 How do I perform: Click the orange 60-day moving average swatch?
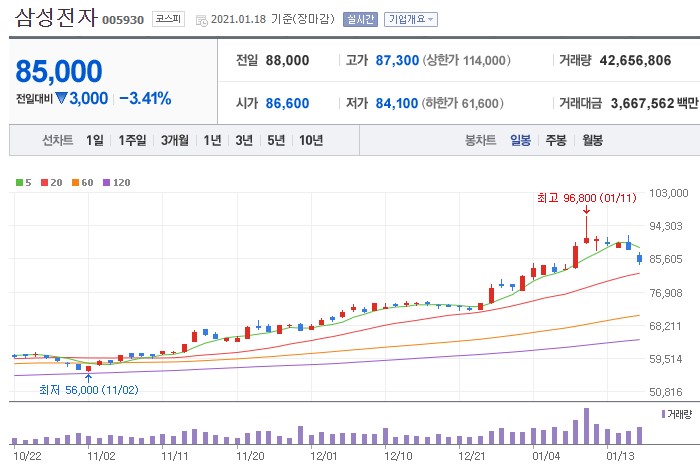(x=75, y=183)
